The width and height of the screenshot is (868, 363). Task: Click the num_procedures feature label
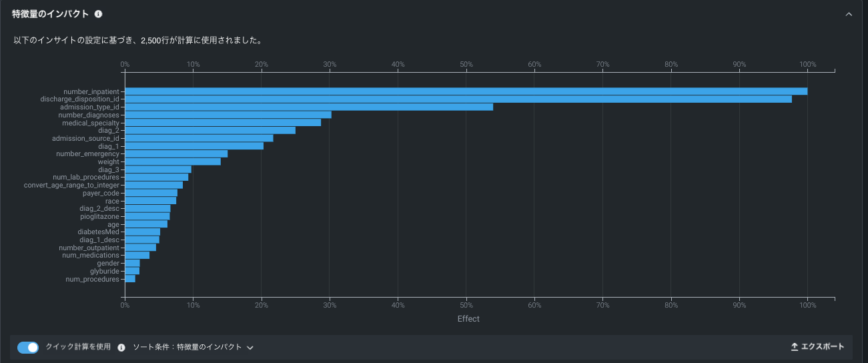click(x=92, y=279)
